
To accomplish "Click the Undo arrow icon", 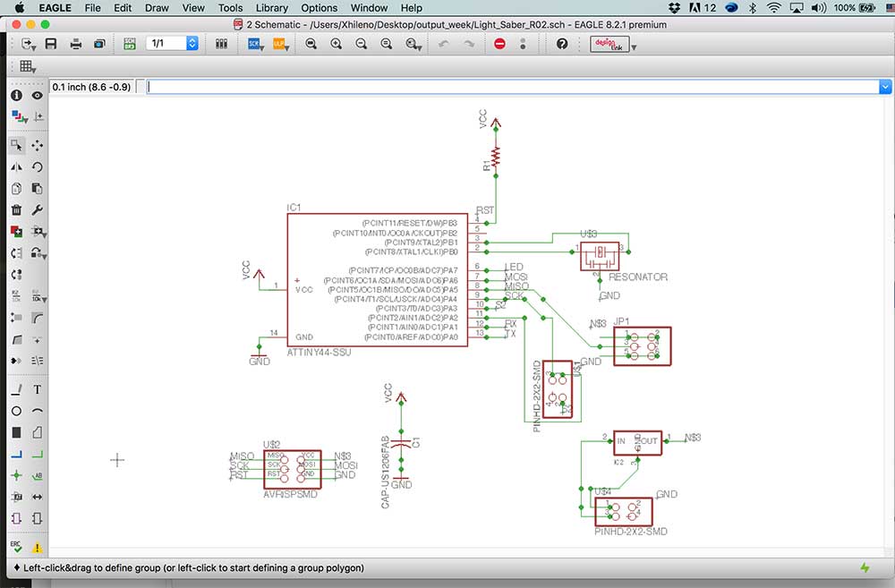I will click(x=444, y=44).
